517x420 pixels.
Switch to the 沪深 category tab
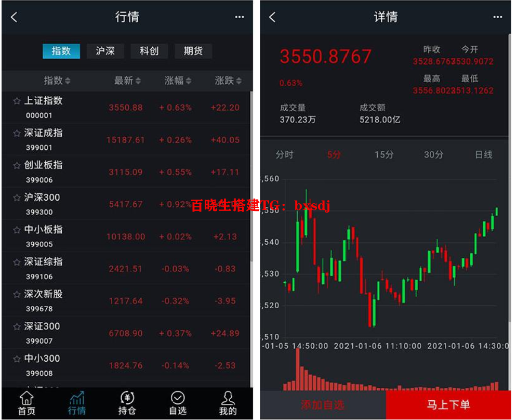pos(105,51)
